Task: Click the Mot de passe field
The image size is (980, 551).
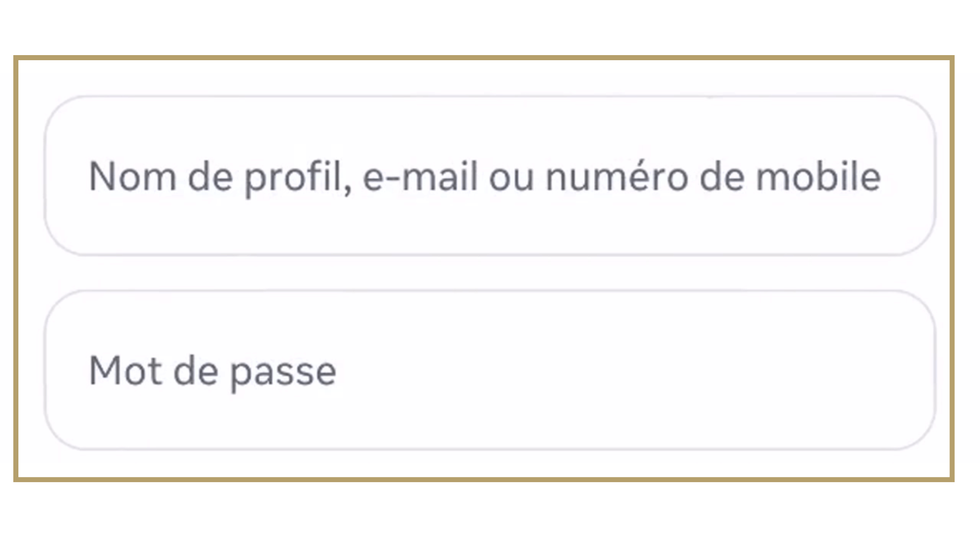Action: [490, 370]
